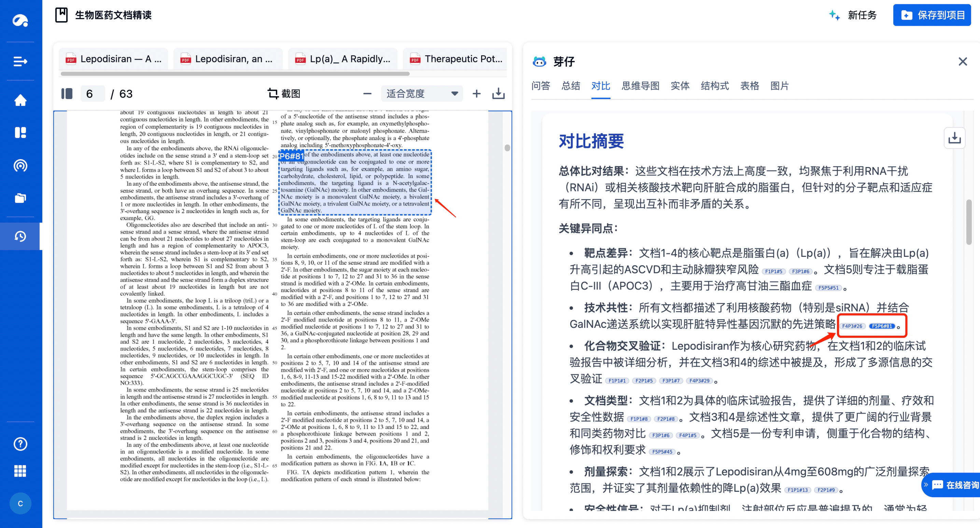Open the Therapeutic Pot... PDF tab
Screen dimensions: 980x528
457,59
